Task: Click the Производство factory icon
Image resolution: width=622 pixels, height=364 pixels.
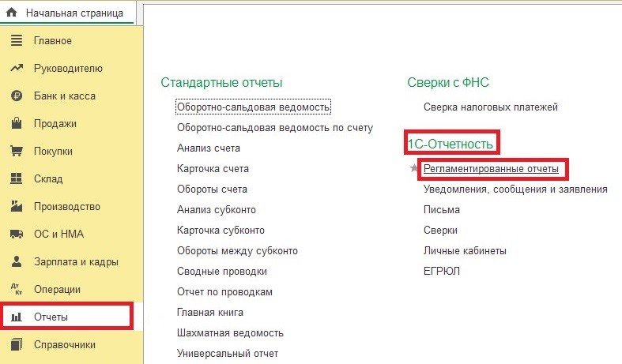Action: 17,206
